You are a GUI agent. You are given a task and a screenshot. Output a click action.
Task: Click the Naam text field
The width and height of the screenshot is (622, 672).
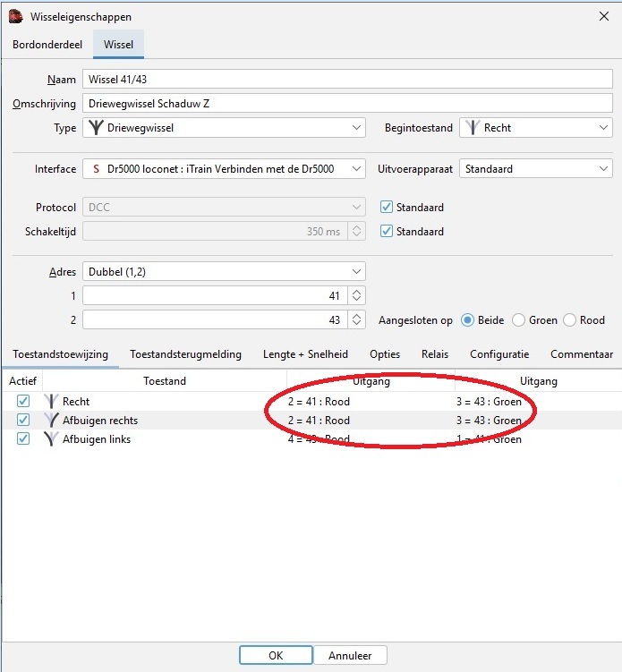click(x=346, y=80)
